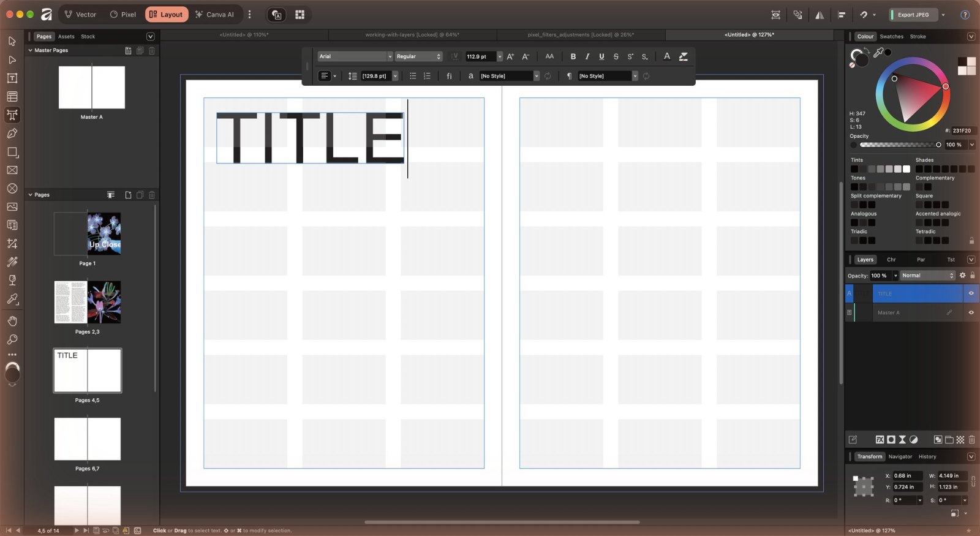Viewport: 980px width, 536px height.
Task: Select the Picture Frame Ellipse tool
Action: (12, 188)
